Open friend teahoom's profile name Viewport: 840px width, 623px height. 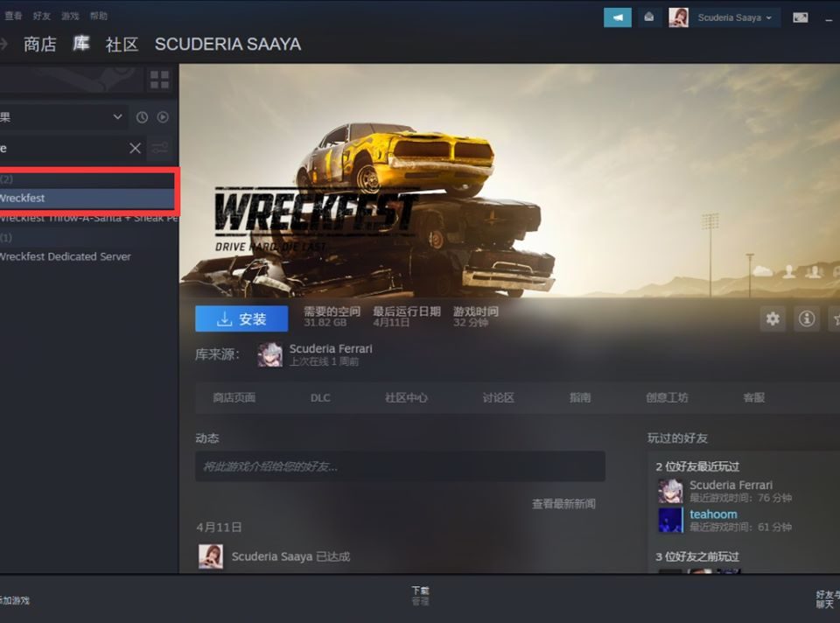pos(713,514)
